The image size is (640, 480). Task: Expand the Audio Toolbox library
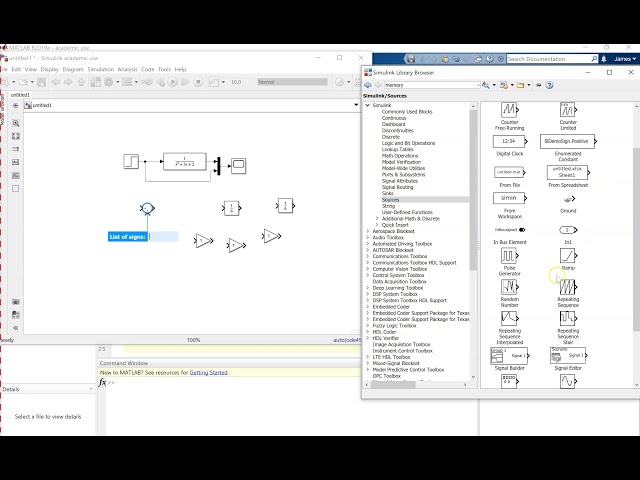tap(368, 238)
